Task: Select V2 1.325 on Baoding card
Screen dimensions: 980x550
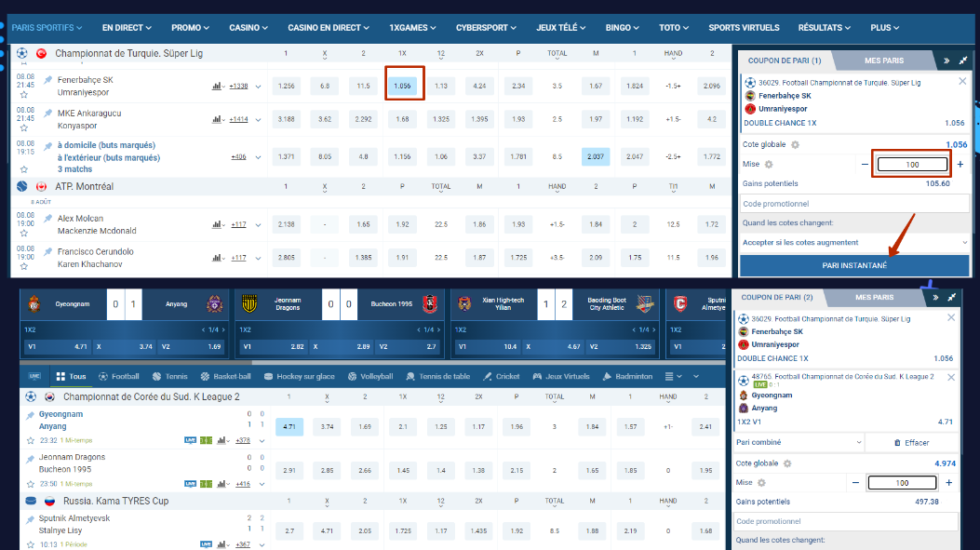Action: coord(620,346)
